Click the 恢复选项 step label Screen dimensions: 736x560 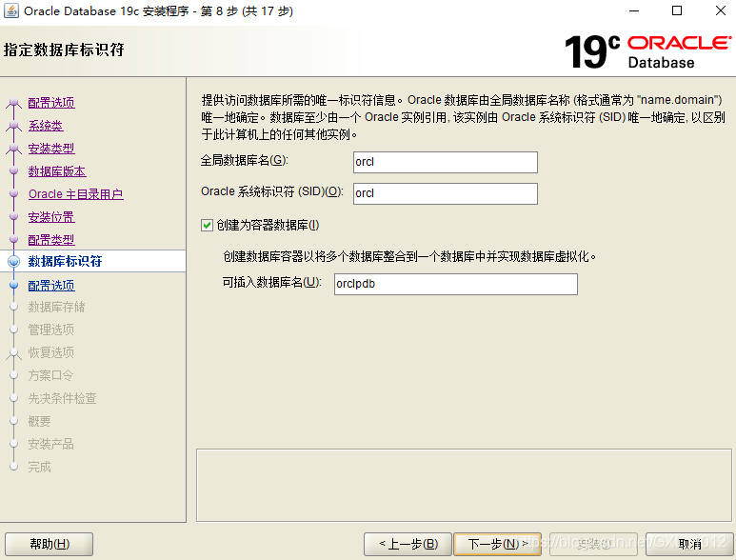point(50,352)
